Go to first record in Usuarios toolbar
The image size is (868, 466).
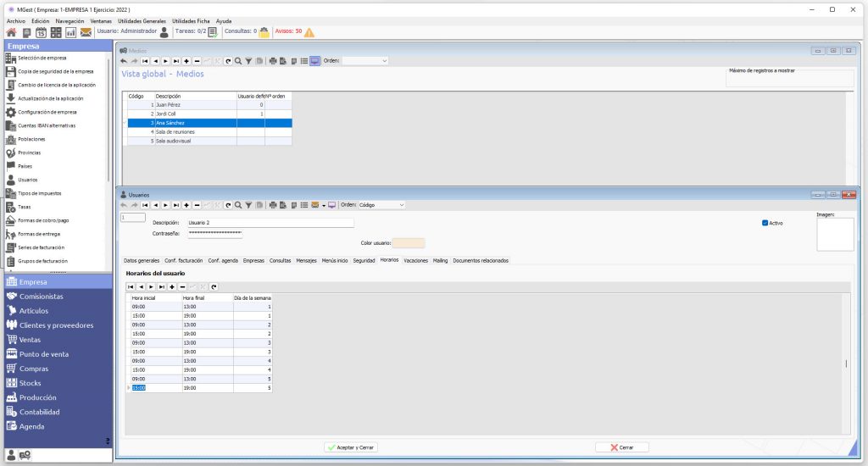point(145,205)
